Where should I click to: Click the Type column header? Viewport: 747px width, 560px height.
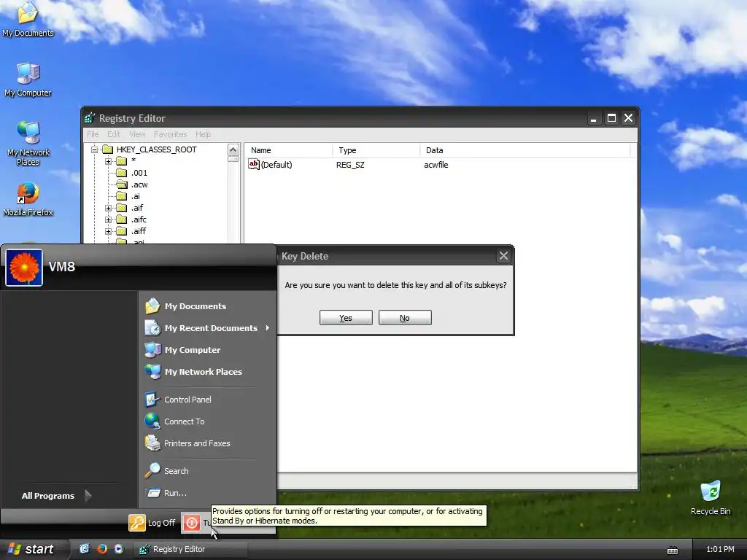(x=376, y=150)
